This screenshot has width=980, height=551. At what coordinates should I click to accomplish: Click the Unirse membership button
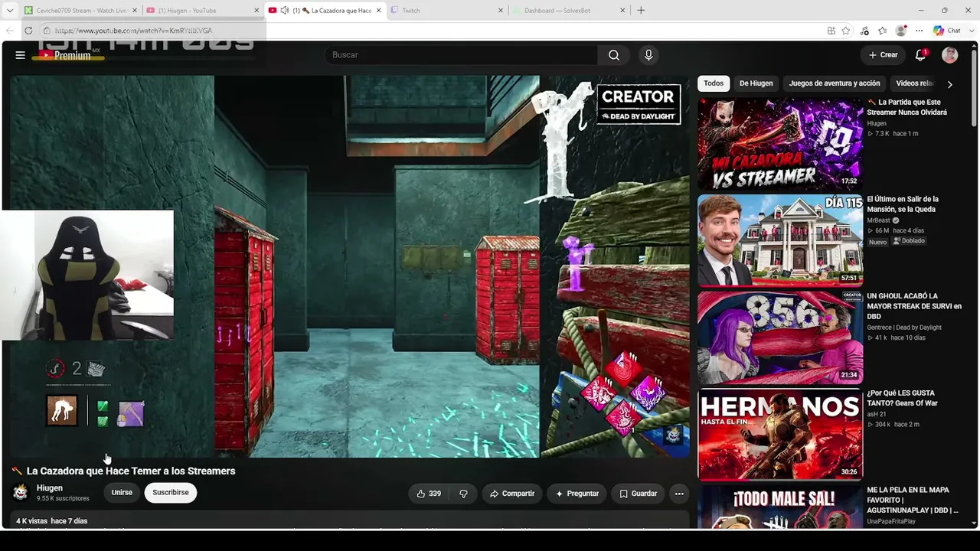[122, 493]
